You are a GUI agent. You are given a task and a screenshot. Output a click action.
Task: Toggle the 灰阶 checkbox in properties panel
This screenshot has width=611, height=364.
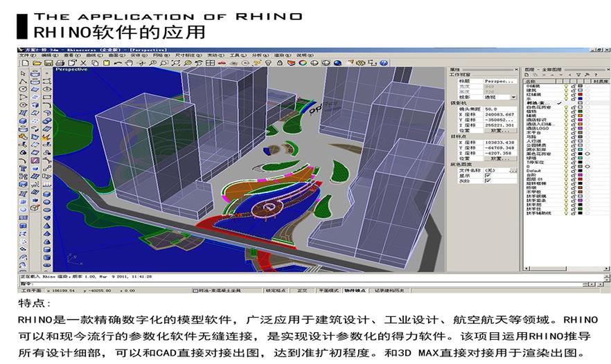click(x=488, y=181)
